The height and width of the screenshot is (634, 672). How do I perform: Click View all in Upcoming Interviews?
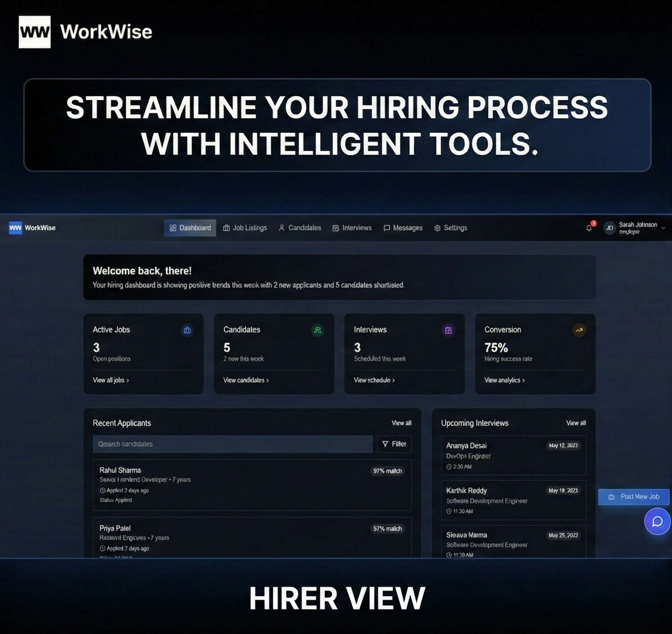point(576,423)
